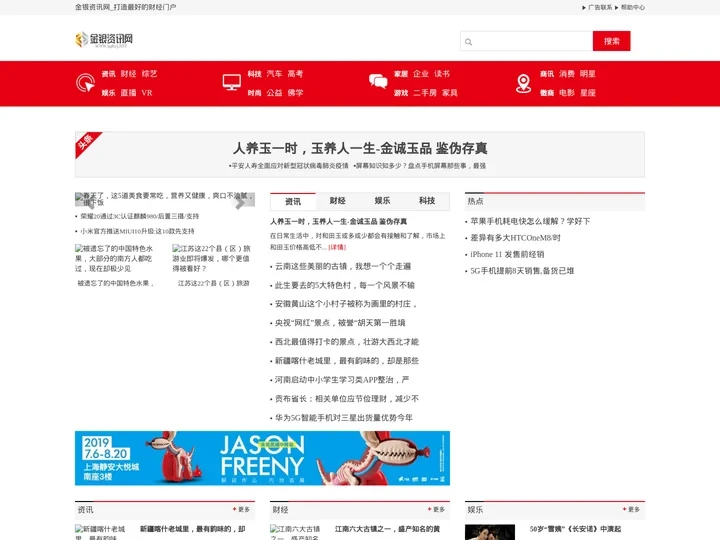Open 华为5G智能手机 article link

(x=343, y=417)
